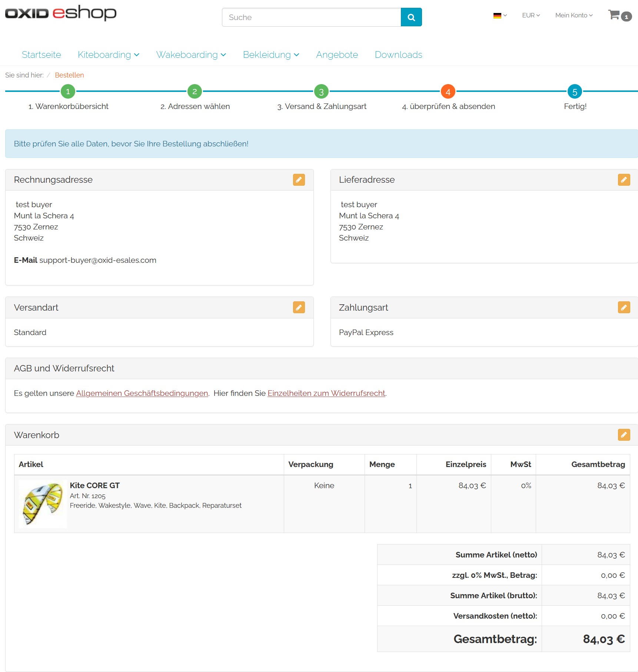Viewport: 638px width, 672px height.
Task: Open the German flag language dropdown
Action: point(500,16)
